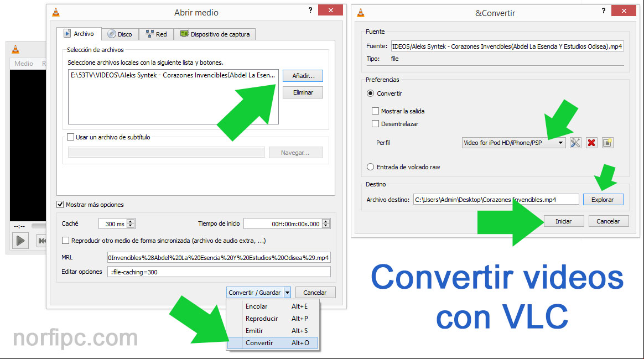Click 'Explorar' to choose destination file
Screen dimensions: 644x359
603,200
